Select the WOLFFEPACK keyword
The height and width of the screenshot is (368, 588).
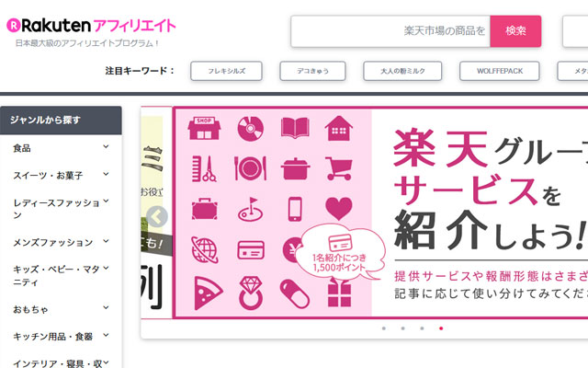500,71
